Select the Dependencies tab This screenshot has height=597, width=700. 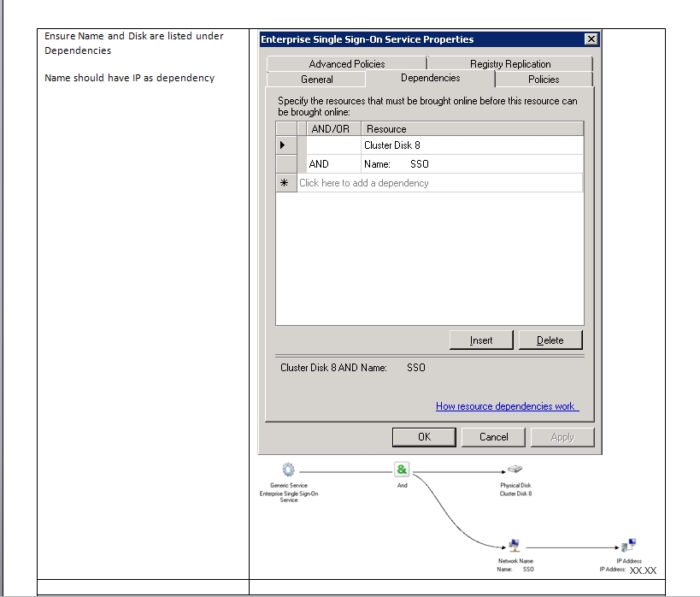pyautogui.click(x=431, y=78)
